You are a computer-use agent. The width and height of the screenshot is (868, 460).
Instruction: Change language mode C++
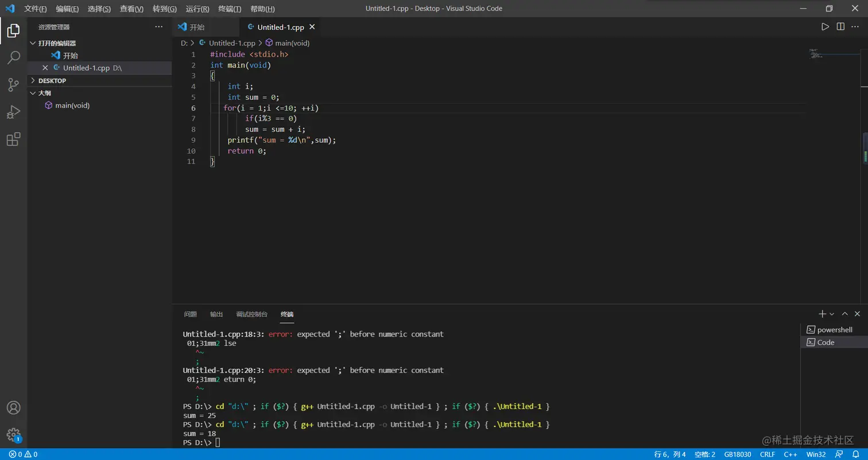pos(790,454)
